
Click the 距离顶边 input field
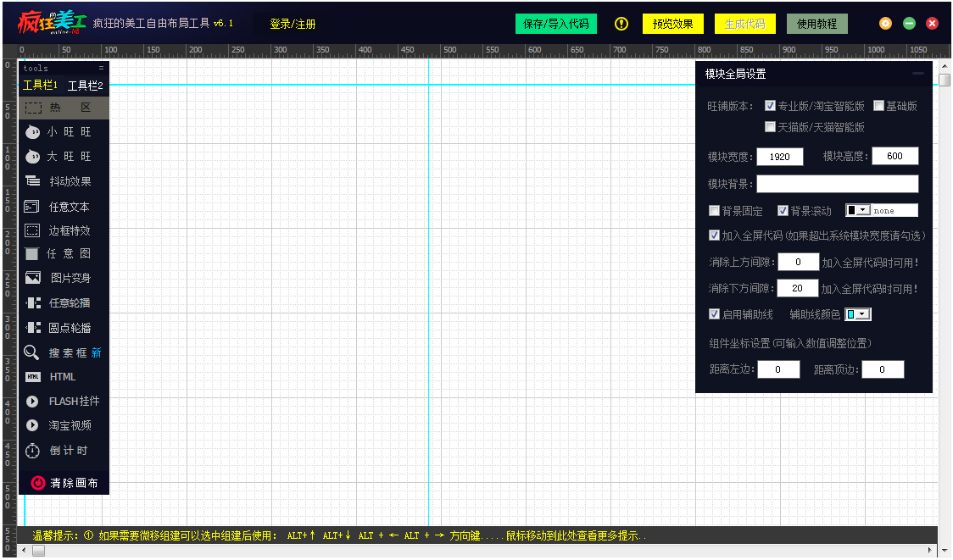[883, 369]
